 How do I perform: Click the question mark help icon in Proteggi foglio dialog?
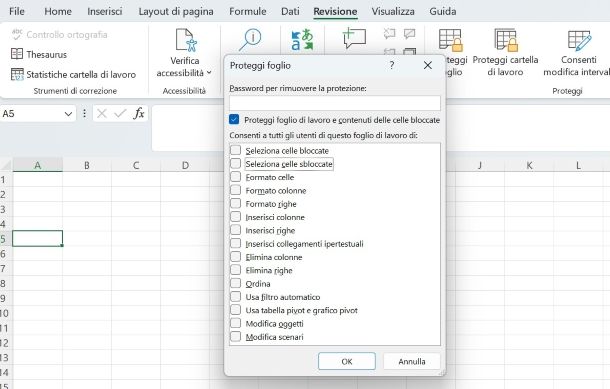[392, 65]
